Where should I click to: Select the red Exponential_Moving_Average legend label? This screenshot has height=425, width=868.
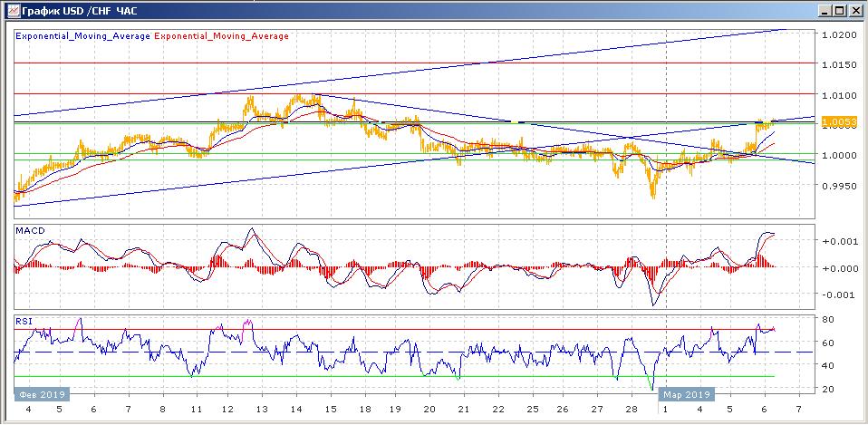[221, 36]
